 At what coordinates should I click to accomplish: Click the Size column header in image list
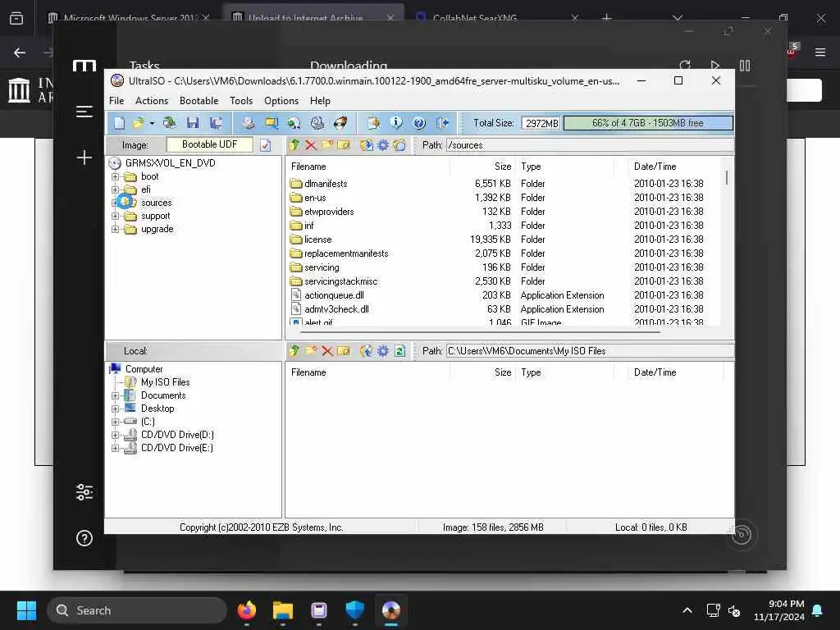(482, 167)
